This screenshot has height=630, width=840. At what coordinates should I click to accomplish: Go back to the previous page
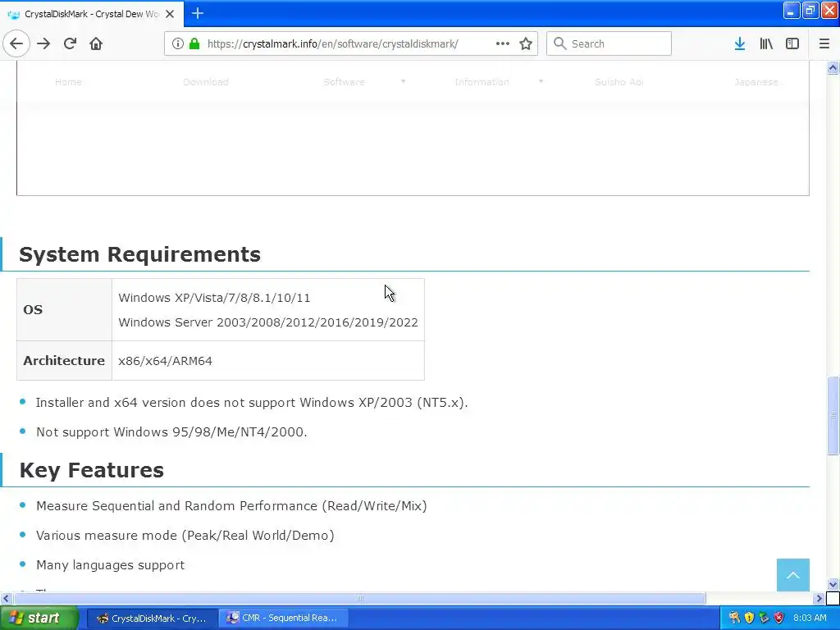(x=16, y=43)
